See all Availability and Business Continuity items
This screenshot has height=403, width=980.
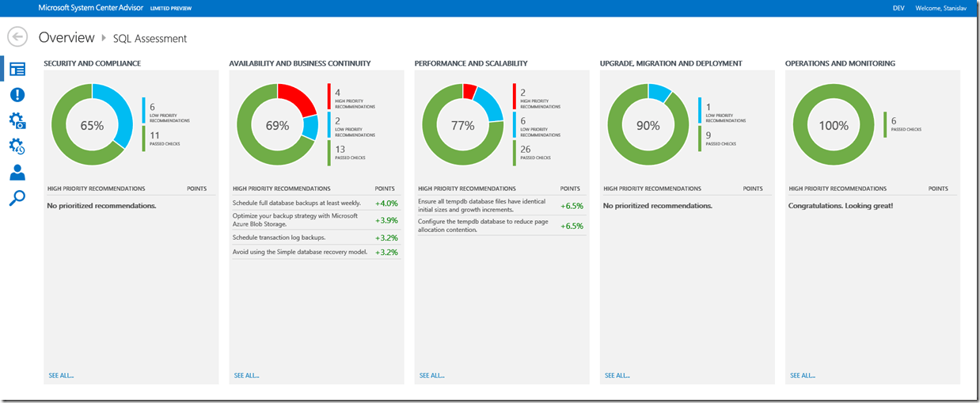(246, 375)
